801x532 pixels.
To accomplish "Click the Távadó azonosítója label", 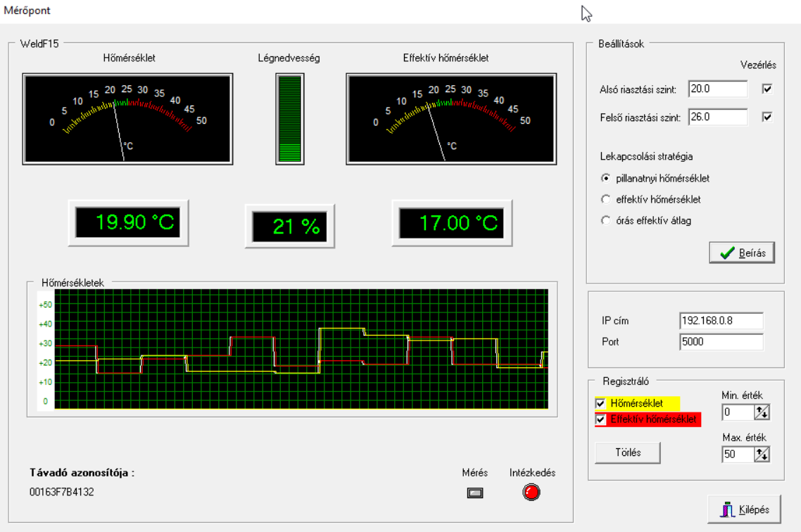I will [x=82, y=473].
